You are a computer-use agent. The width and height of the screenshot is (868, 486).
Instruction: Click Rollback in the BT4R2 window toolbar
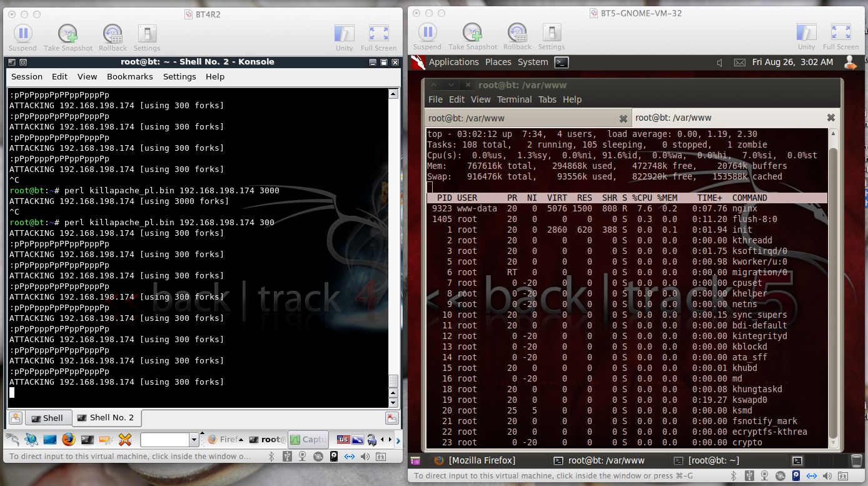pos(113,38)
